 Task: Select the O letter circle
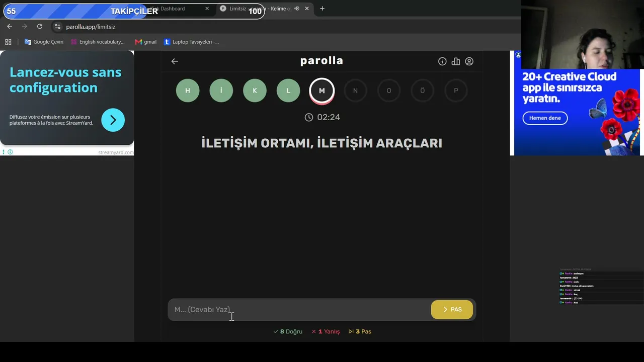click(389, 90)
